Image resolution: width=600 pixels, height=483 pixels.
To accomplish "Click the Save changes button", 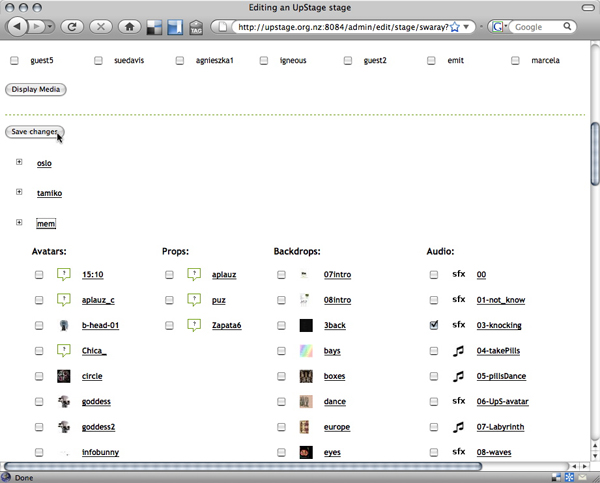I will tap(35, 132).
